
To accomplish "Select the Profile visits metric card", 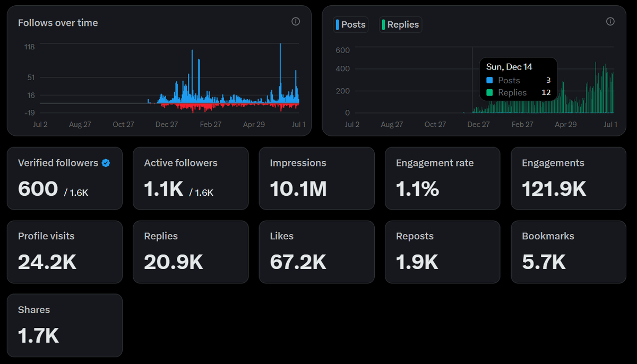I will coord(65,252).
